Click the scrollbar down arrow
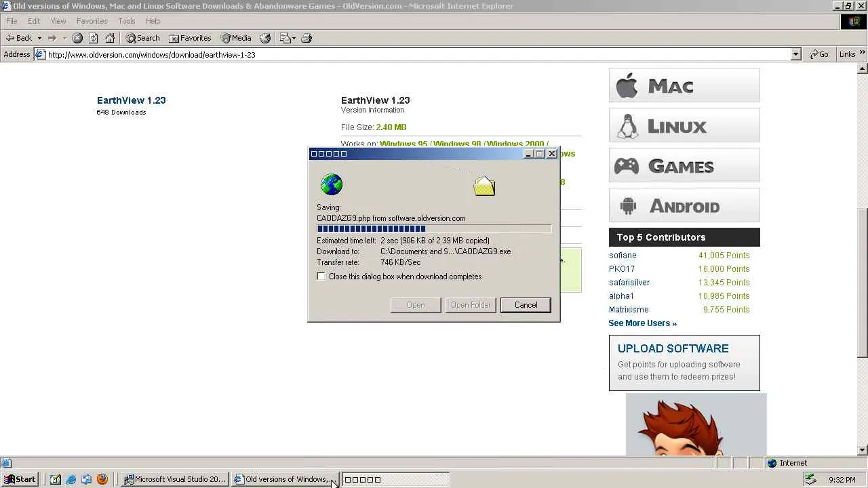 tap(863, 450)
